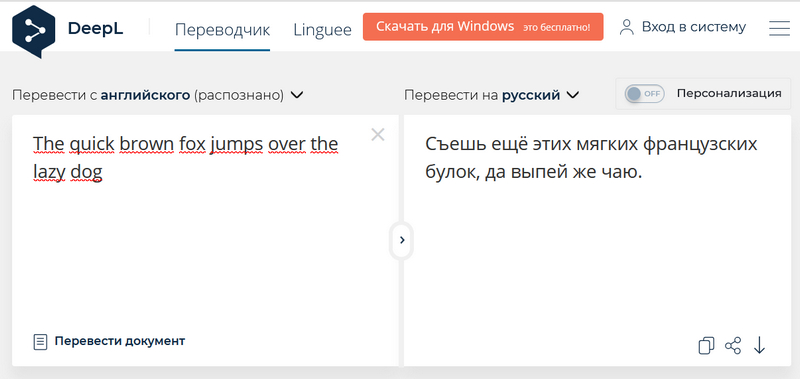Click the swap arrow between translation panels

[x=402, y=240]
